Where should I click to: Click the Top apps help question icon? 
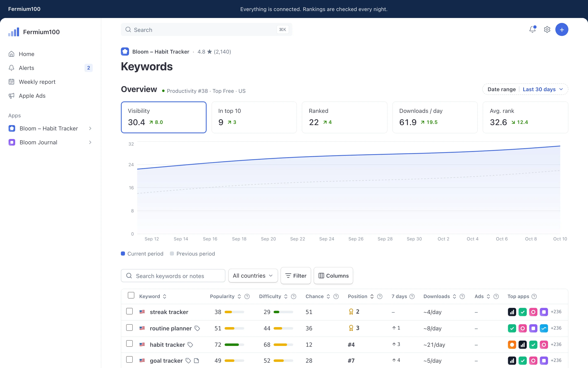534,296
